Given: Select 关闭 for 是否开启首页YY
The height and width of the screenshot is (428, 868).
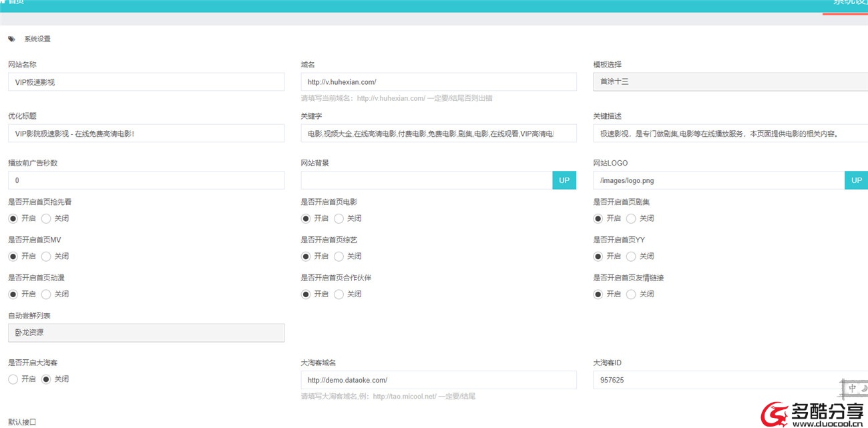Looking at the screenshot, I should (632, 256).
